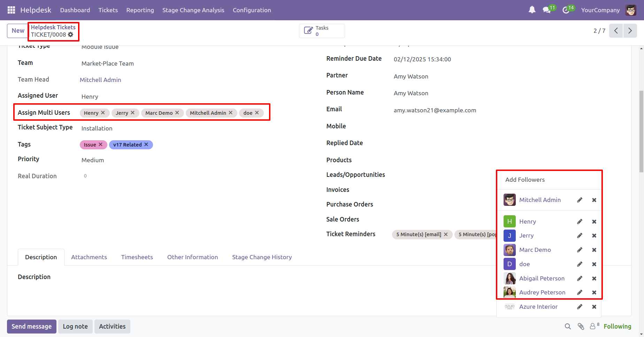Open attachments paperclip icon in chatter
Screen dimensions: 644x337
tap(581, 327)
